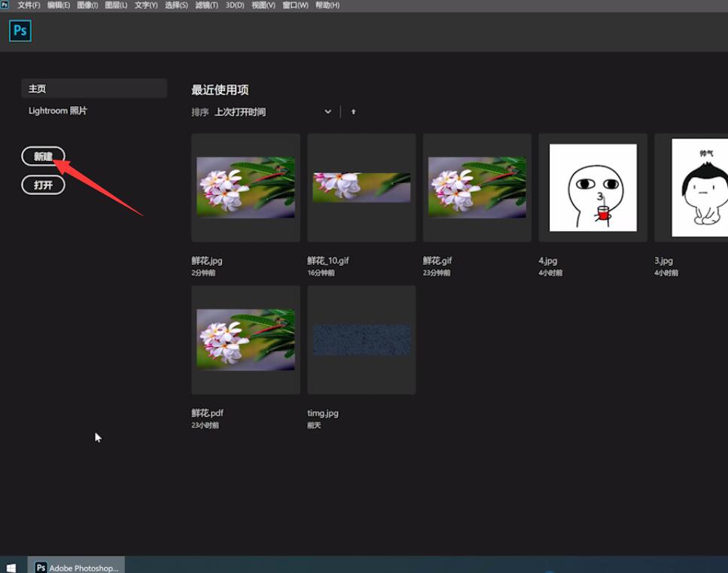
Task: Open the Windows Start menu
Action: tap(11, 568)
